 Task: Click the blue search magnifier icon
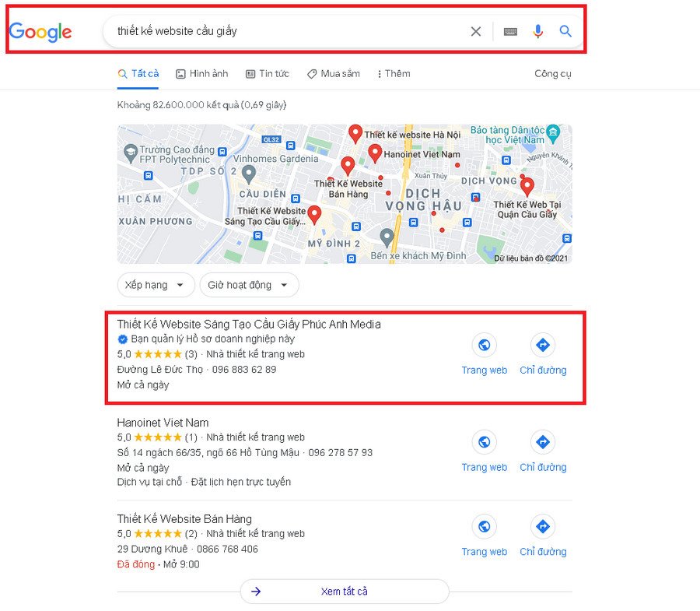pyautogui.click(x=565, y=31)
